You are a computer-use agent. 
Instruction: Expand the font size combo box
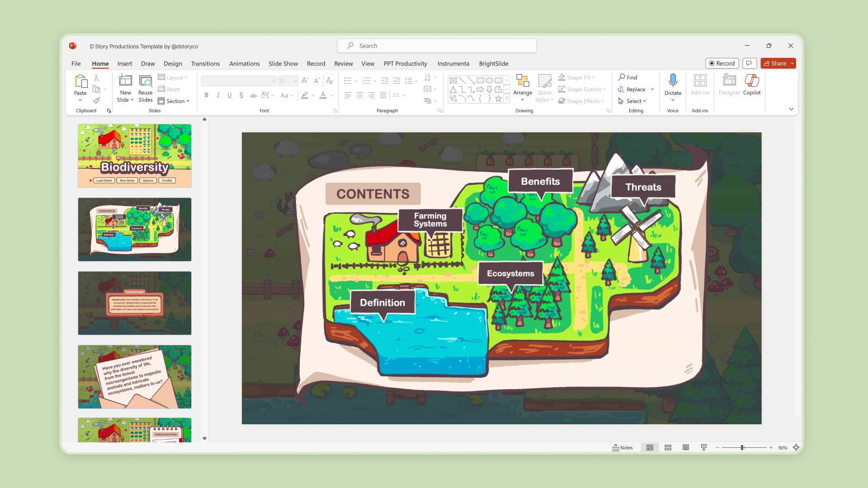[296, 81]
